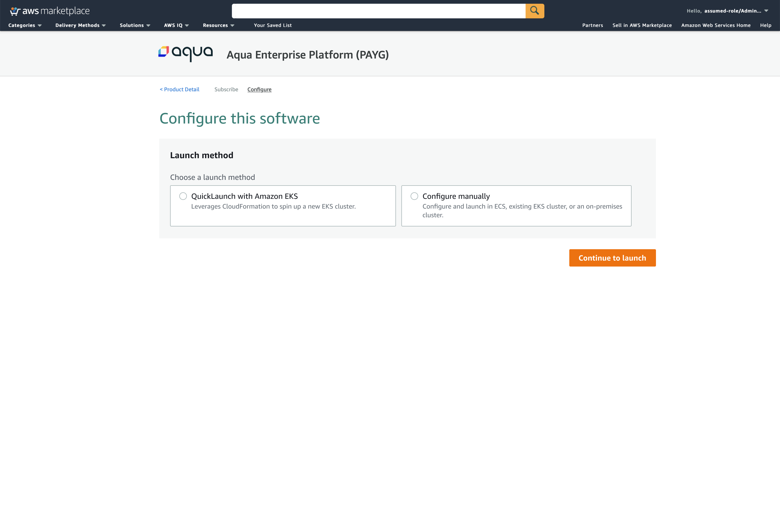Open Your Saved List
This screenshot has height=532, width=780.
pos(272,25)
